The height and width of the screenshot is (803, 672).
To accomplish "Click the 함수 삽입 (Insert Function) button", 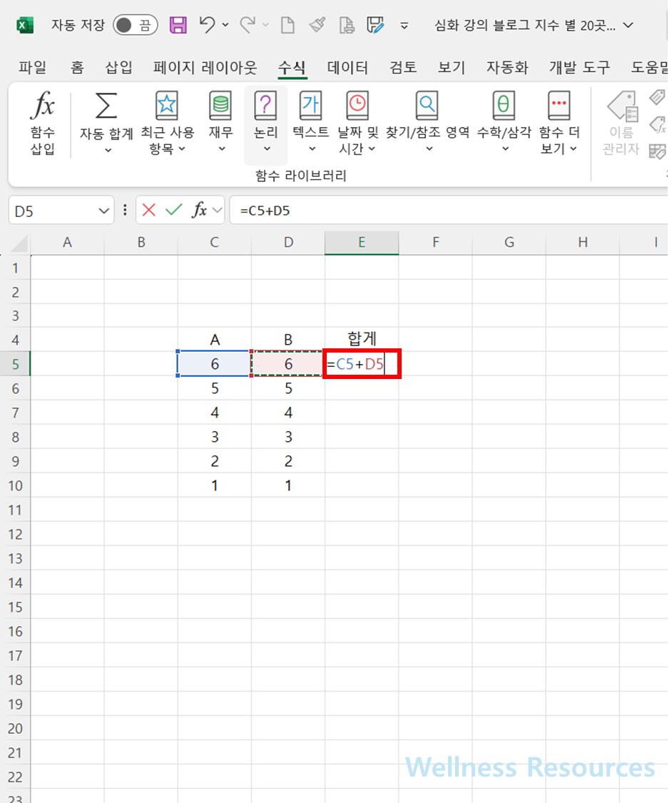I will pos(43,123).
